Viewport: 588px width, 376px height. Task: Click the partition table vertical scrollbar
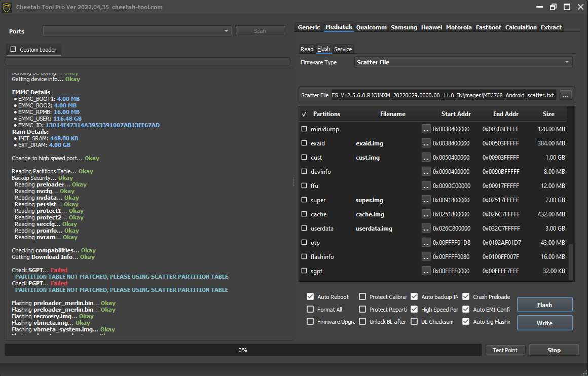click(x=571, y=261)
